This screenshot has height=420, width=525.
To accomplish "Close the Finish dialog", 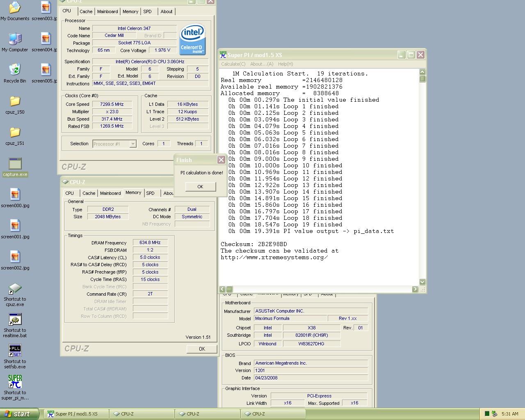I will point(221,160).
